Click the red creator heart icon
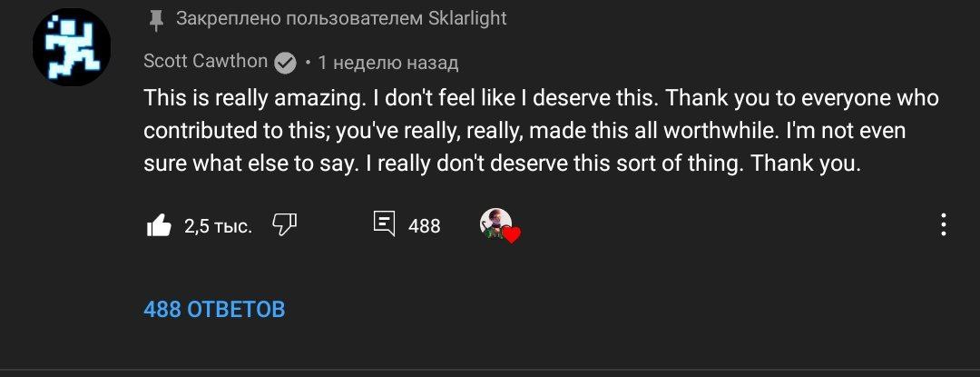Image resolution: width=980 pixels, height=377 pixels. (x=512, y=235)
